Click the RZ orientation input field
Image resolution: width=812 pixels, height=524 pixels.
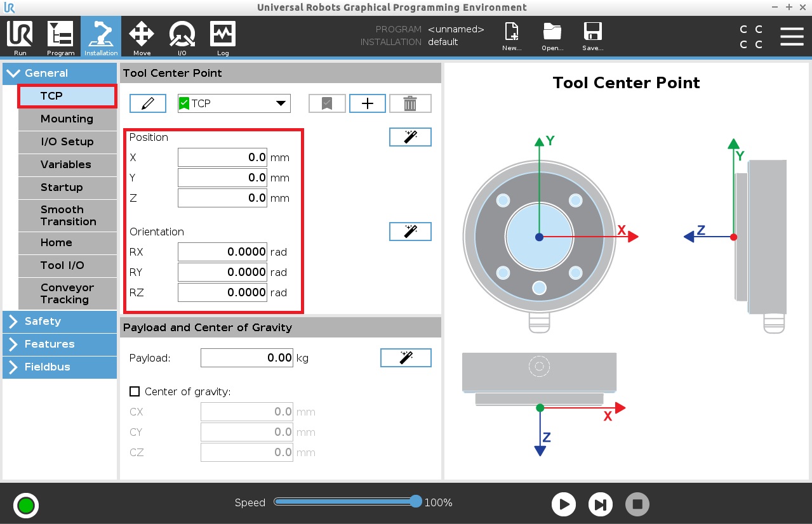tap(223, 292)
